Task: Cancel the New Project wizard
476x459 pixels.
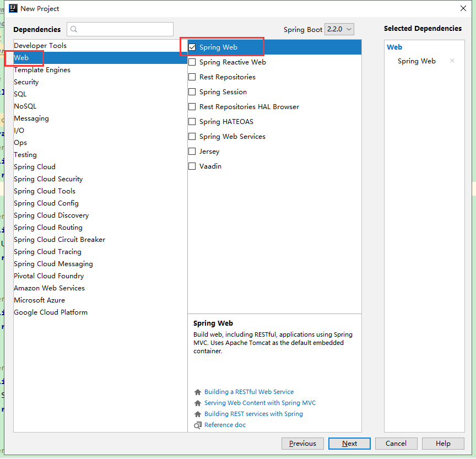Action: tap(396, 444)
